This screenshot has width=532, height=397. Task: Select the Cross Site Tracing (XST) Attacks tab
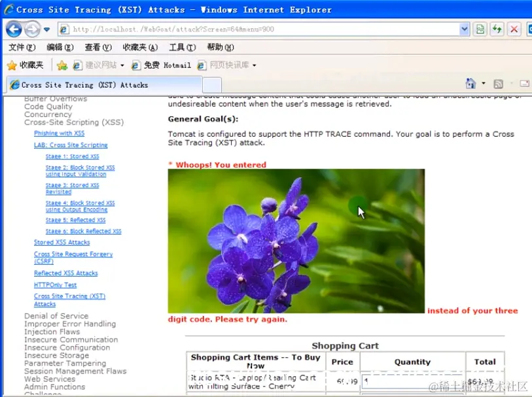[105, 85]
